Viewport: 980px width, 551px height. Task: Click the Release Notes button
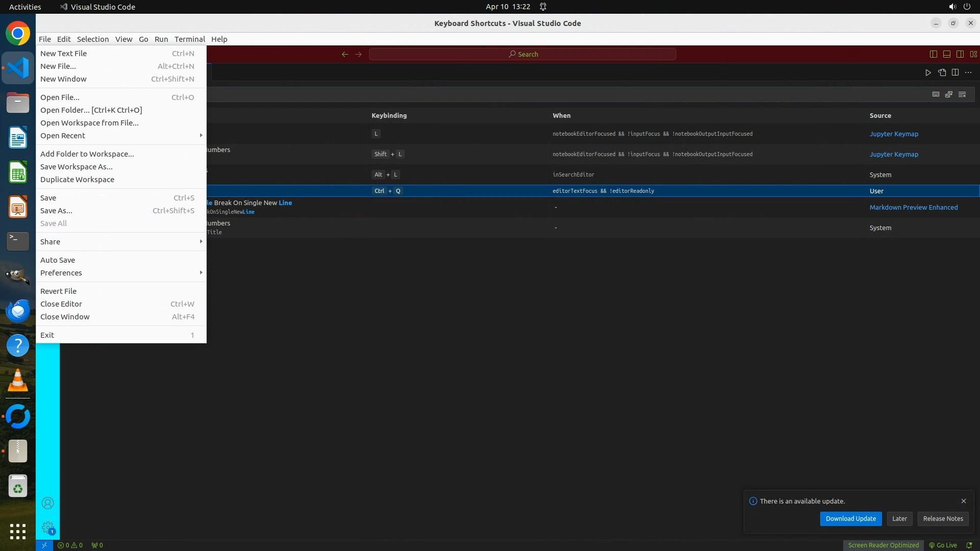tap(943, 519)
